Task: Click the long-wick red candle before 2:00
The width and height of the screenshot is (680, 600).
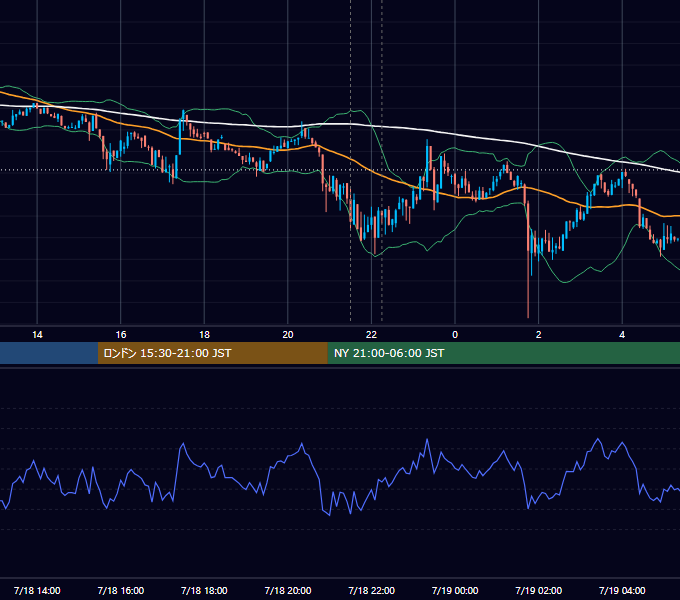Action: (528, 260)
